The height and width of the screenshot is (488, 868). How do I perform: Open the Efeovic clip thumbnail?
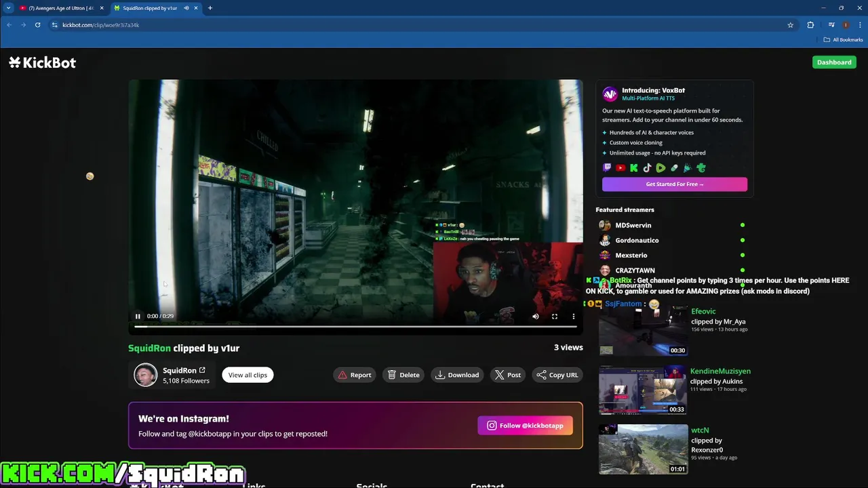pos(643,331)
